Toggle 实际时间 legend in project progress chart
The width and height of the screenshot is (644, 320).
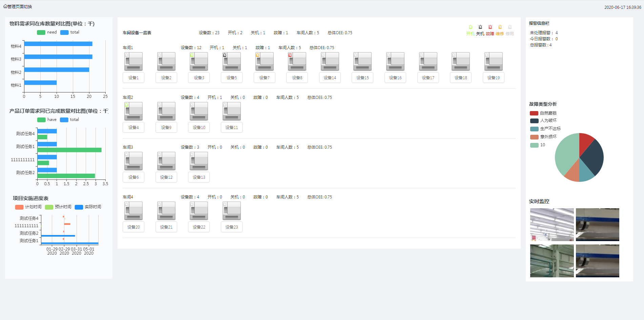pyautogui.click(x=79, y=207)
